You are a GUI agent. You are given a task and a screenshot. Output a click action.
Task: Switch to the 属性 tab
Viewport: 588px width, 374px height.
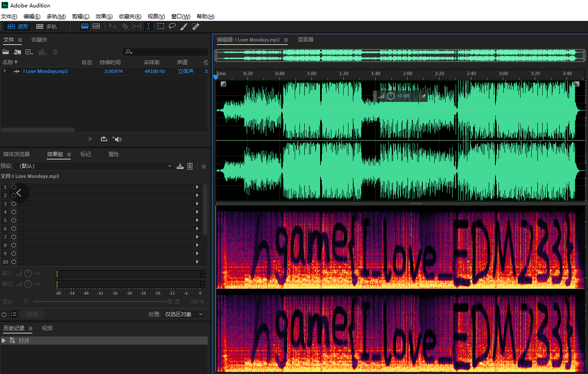click(114, 154)
